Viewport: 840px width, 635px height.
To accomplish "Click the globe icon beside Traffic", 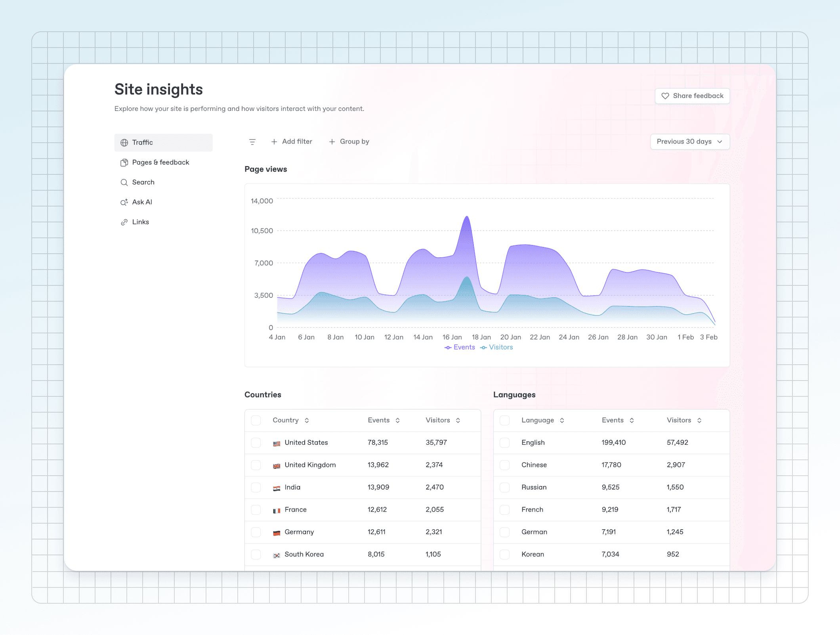I will 124,143.
